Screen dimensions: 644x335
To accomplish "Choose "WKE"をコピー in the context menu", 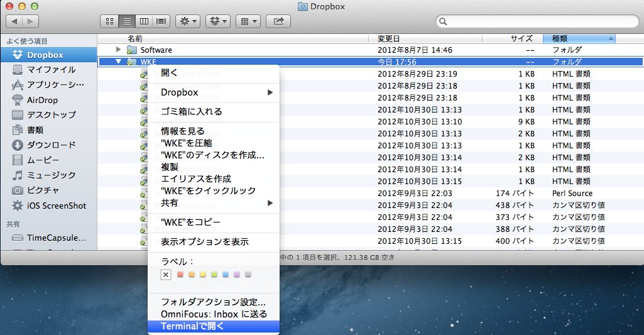I will pyautogui.click(x=214, y=222).
